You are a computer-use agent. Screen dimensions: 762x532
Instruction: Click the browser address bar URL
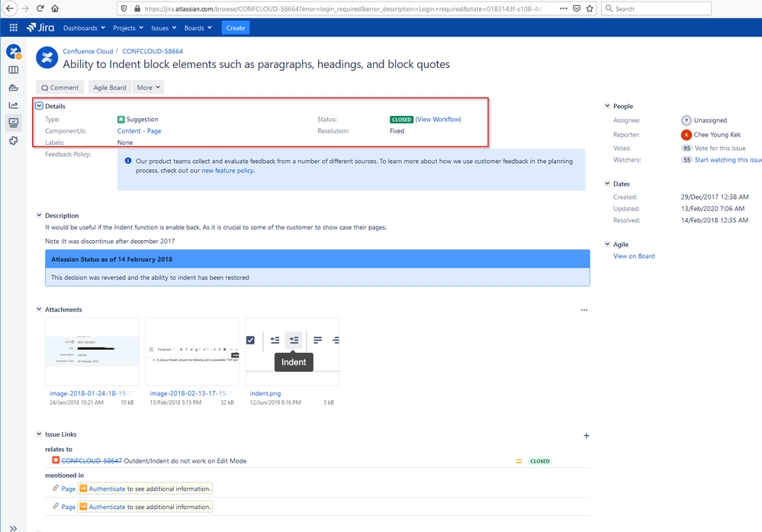(343, 8)
